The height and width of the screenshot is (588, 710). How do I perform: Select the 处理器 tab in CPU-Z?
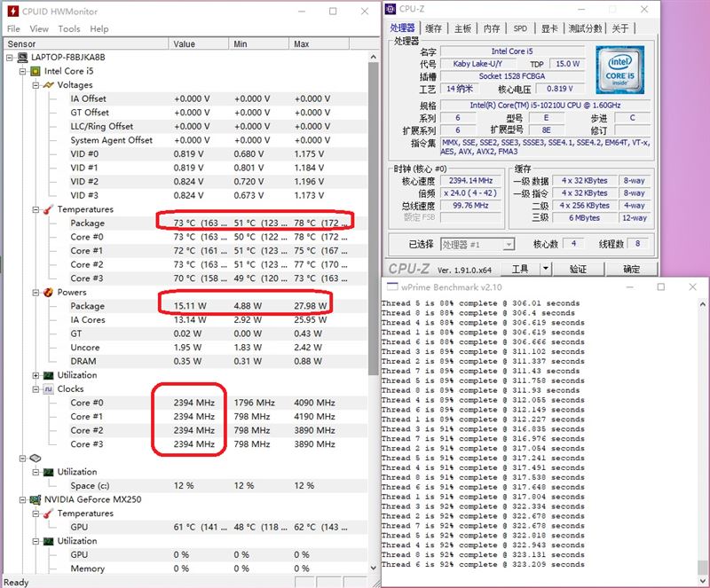pos(403,28)
